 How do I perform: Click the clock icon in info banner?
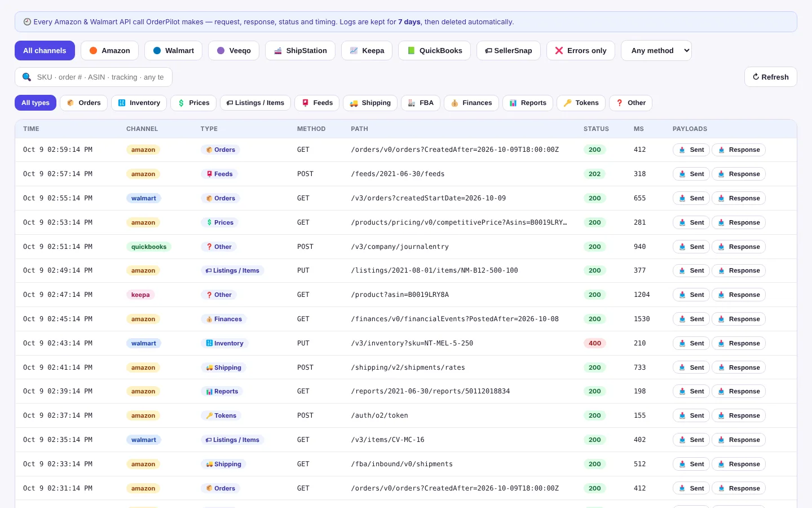[27, 22]
